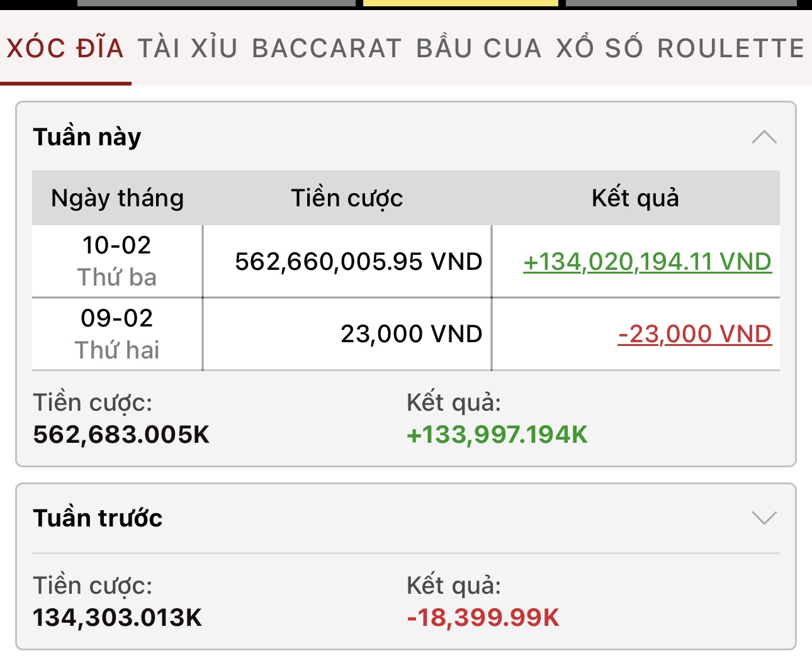Click the Ngày tháng column header
This screenshot has height=668, width=812.
pos(118,198)
